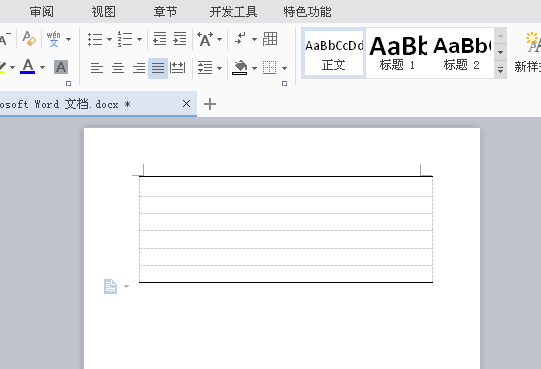Image resolution: width=541 pixels, height=369 pixels.
Task: Select the 开发工具 tab
Action: [x=233, y=12]
